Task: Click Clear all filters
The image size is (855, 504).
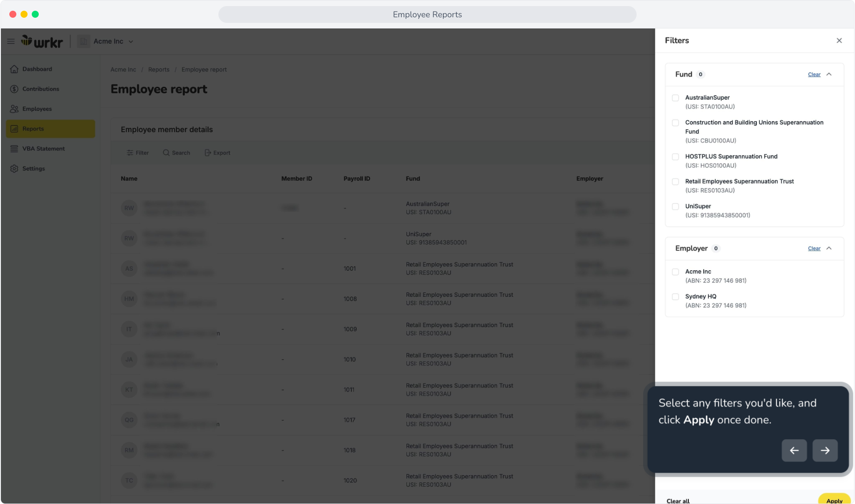Action: tap(678, 501)
